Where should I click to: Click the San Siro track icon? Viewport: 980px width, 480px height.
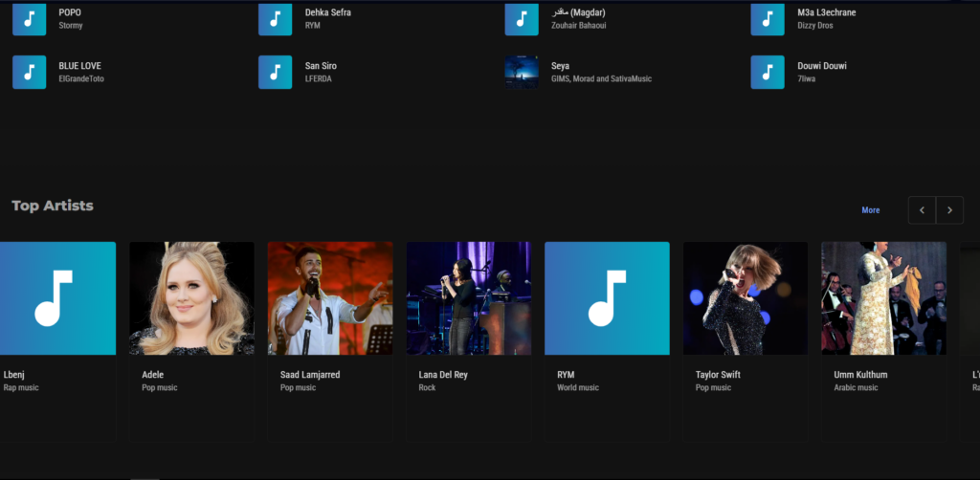point(275,72)
